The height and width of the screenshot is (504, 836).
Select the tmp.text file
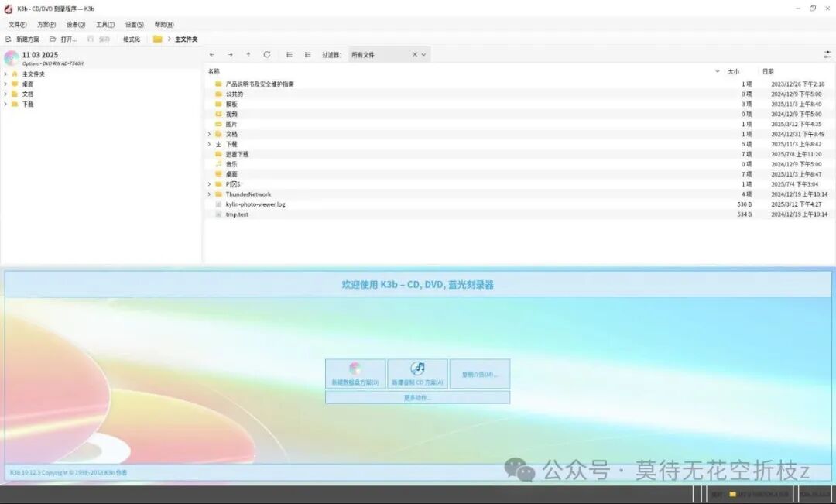[x=237, y=214]
